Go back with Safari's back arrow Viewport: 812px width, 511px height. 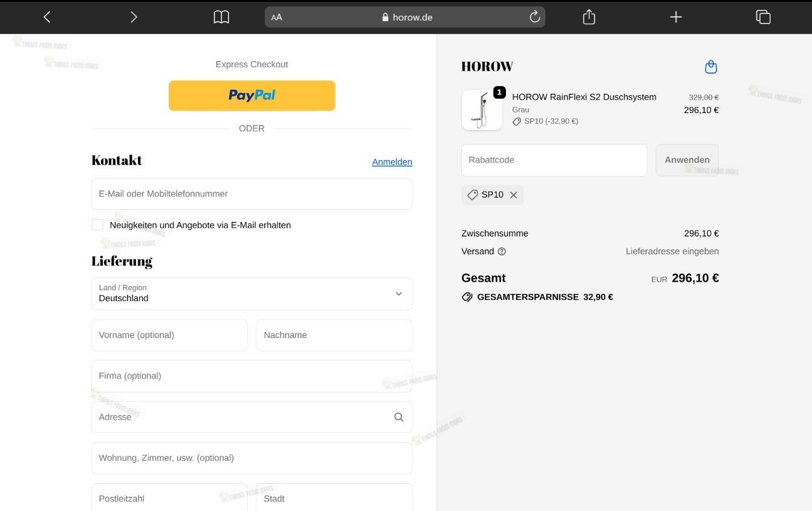point(47,17)
